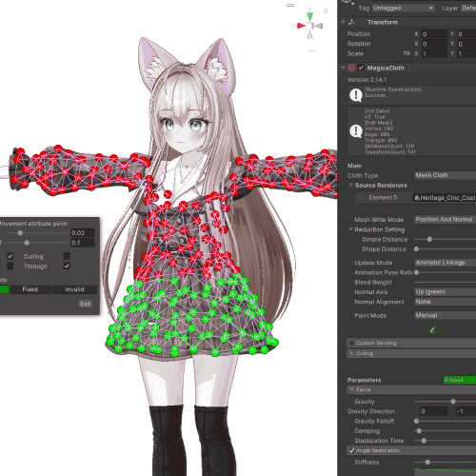This screenshot has width=476, height=476.
Task: Open the Layer dropdown in Inspector
Action: (468, 8)
